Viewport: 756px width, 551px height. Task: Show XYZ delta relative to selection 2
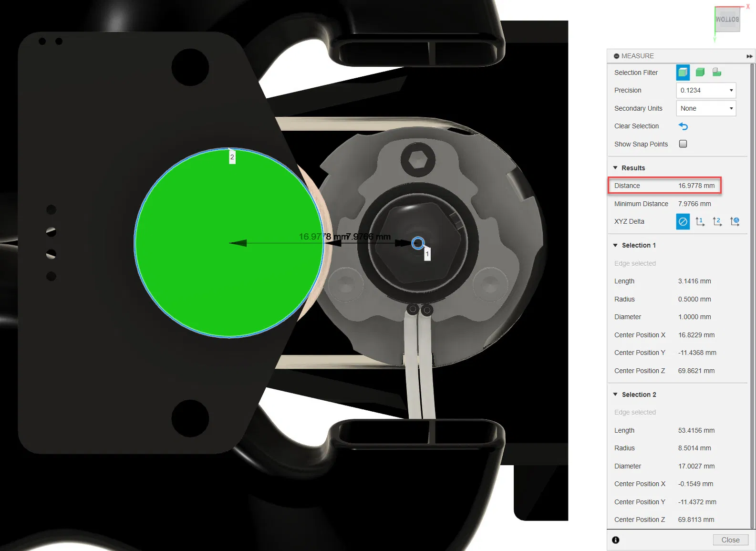pos(717,221)
